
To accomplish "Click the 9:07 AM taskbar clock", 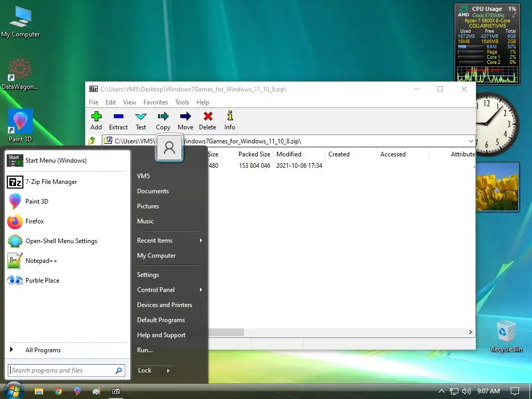I will click(x=488, y=391).
